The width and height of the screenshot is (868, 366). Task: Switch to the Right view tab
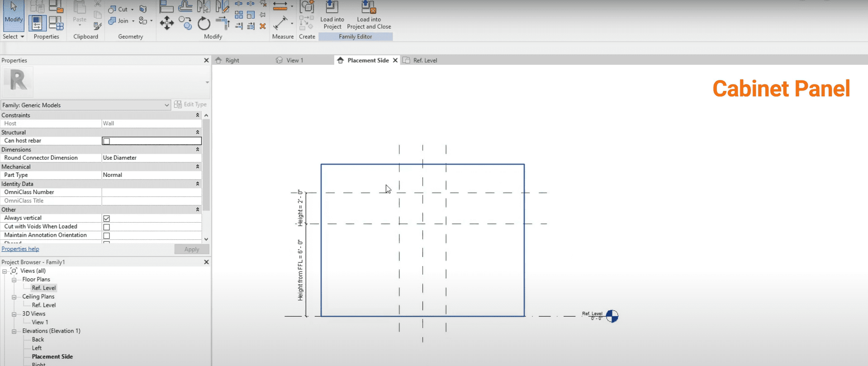232,60
